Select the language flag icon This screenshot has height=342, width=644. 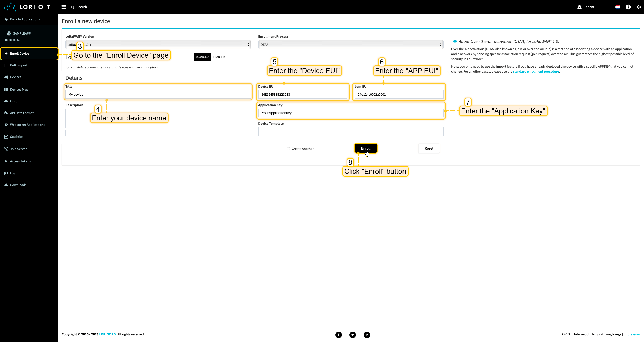click(x=618, y=7)
